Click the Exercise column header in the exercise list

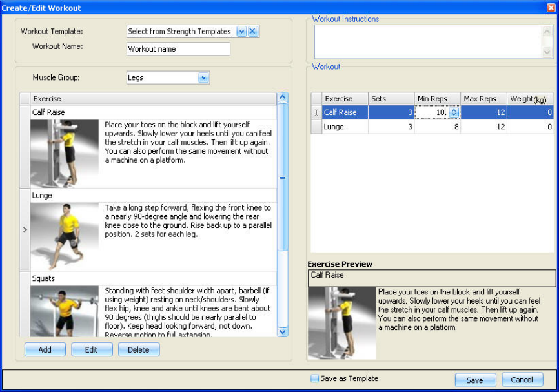pos(153,99)
